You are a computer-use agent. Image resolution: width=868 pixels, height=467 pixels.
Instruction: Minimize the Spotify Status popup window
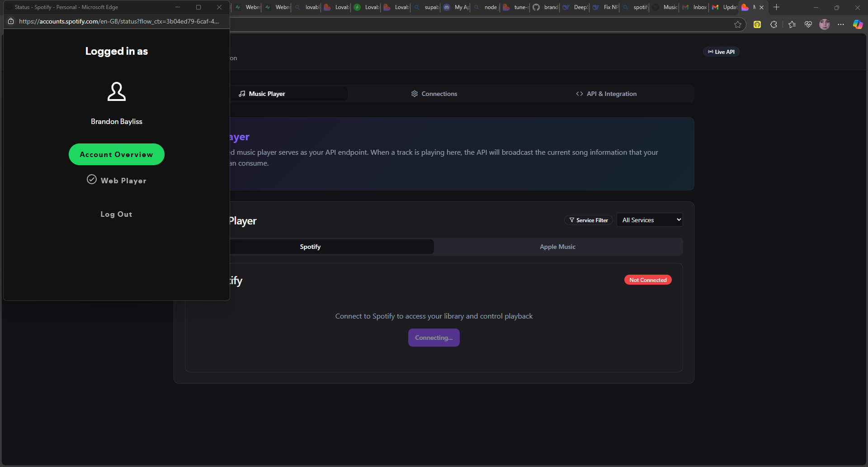click(x=178, y=7)
